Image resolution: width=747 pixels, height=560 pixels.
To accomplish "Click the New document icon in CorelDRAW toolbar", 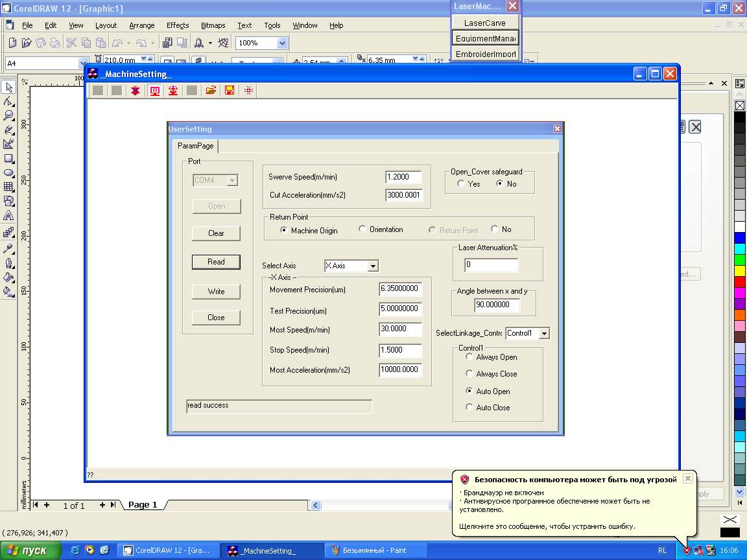I will [x=12, y=43].
